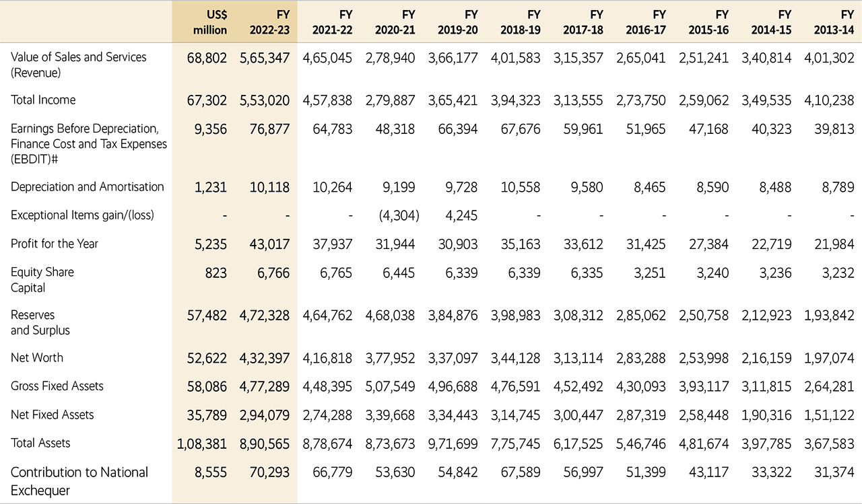Screen dimensions: 862x504
Task: Select the FY 2015-16 column header
Action: [x=708, y=22]
